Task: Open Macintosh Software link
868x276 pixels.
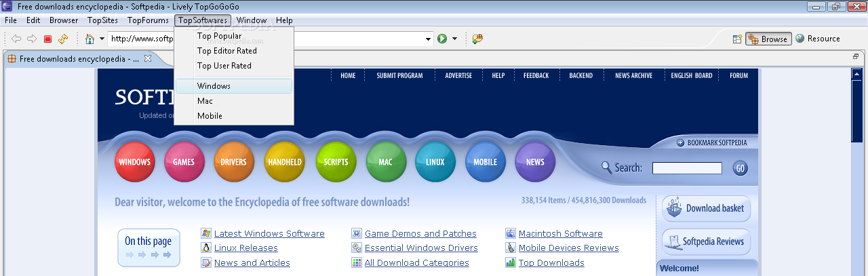Action: click(561, 233)
